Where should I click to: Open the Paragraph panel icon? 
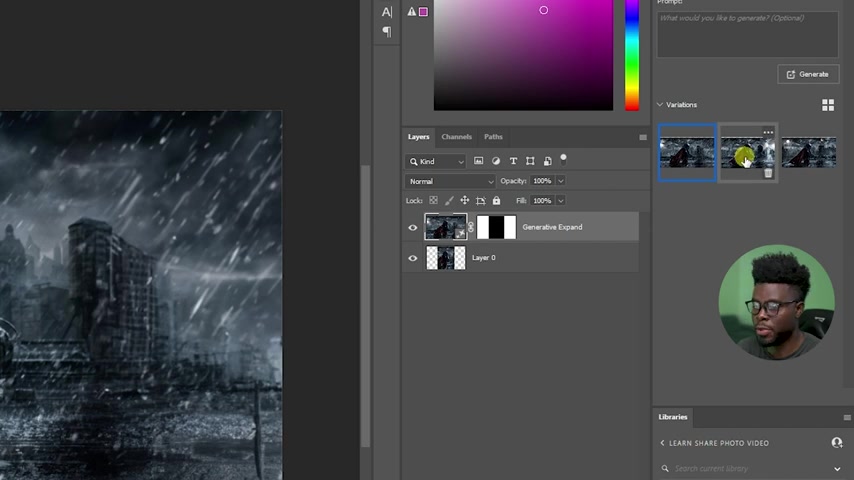tap(387, 32)
